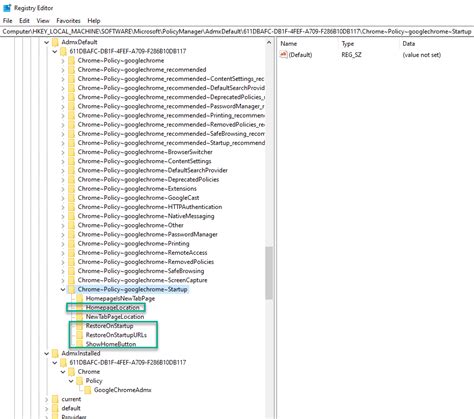Viewport: 474px width, 419px height.
Task: Select recommended~Printing_recommen key
Action: (171, 115)
